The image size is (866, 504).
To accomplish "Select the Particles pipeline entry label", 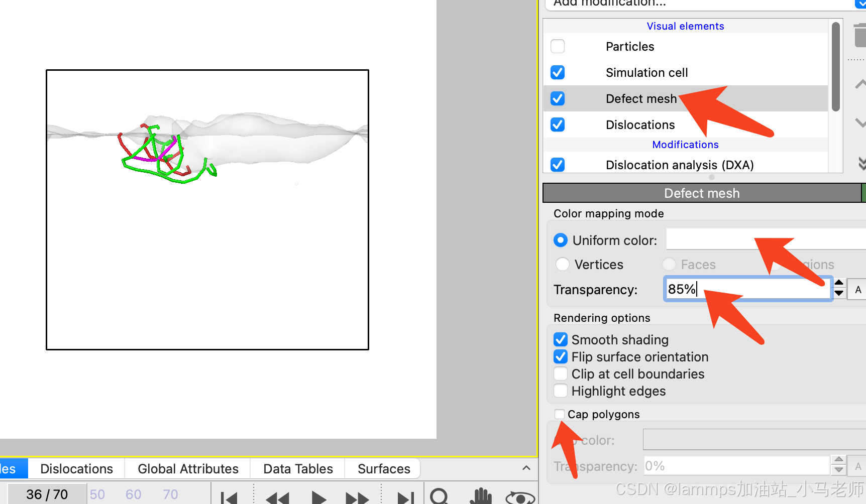I will click(x=630, y=46).
